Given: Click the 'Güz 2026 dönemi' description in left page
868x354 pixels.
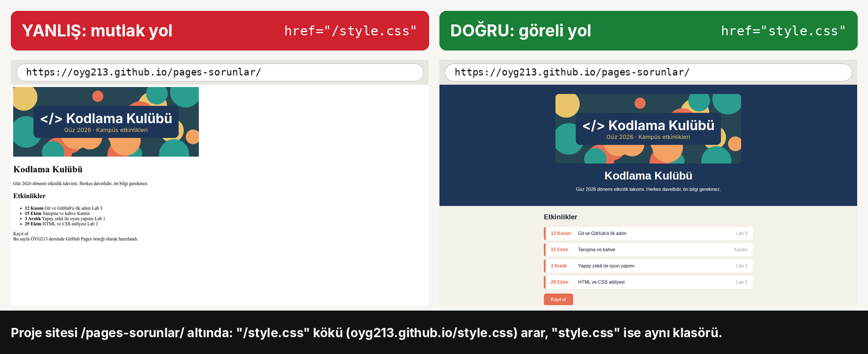Looking at the screenshot, I should (80, 184).
